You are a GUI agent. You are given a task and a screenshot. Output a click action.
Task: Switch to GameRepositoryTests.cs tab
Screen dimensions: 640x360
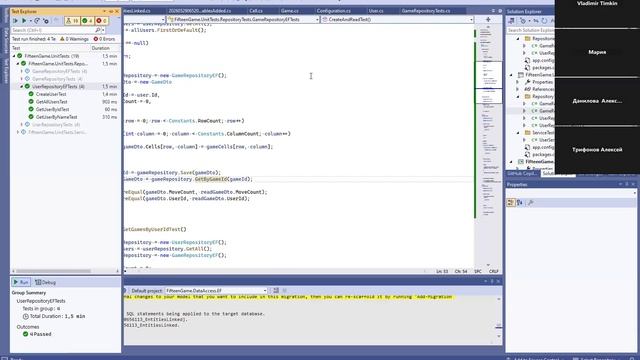426,11
